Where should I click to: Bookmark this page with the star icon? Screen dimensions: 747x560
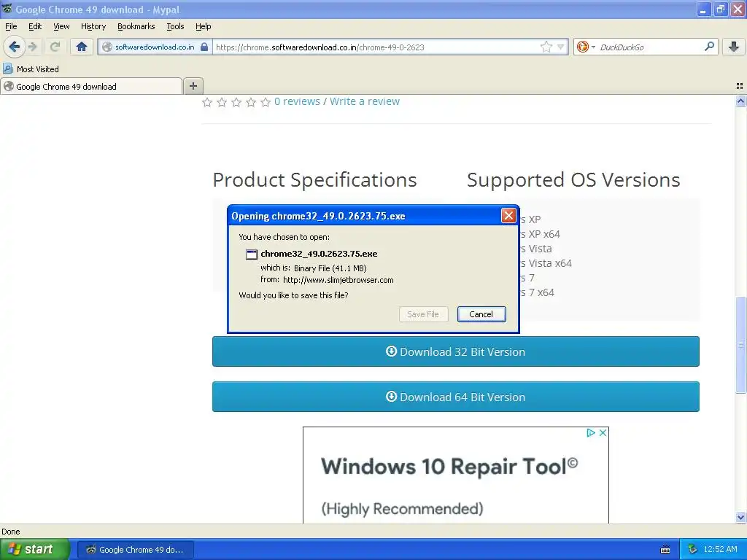(x=546, y=47)
